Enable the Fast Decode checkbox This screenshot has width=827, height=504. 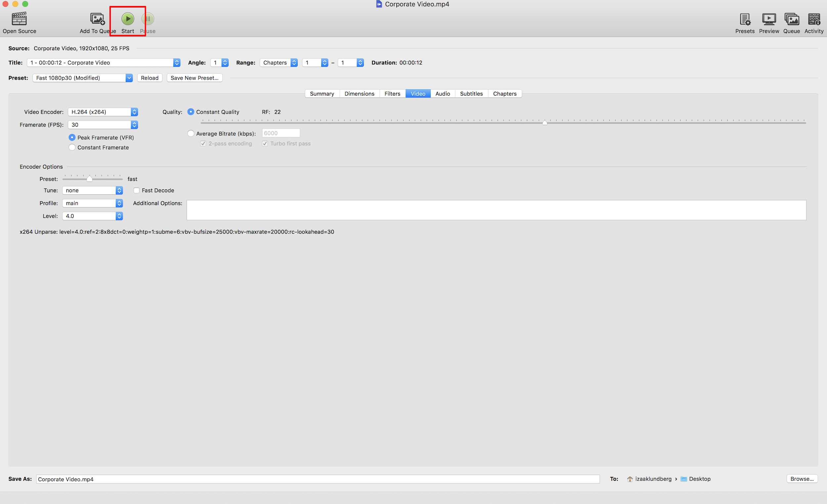pos(137,190)
